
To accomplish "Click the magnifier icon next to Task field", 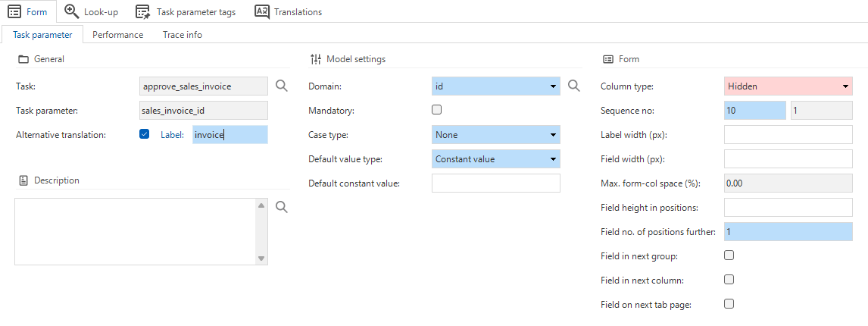I will pyautogui.click(x=282, y=86).
